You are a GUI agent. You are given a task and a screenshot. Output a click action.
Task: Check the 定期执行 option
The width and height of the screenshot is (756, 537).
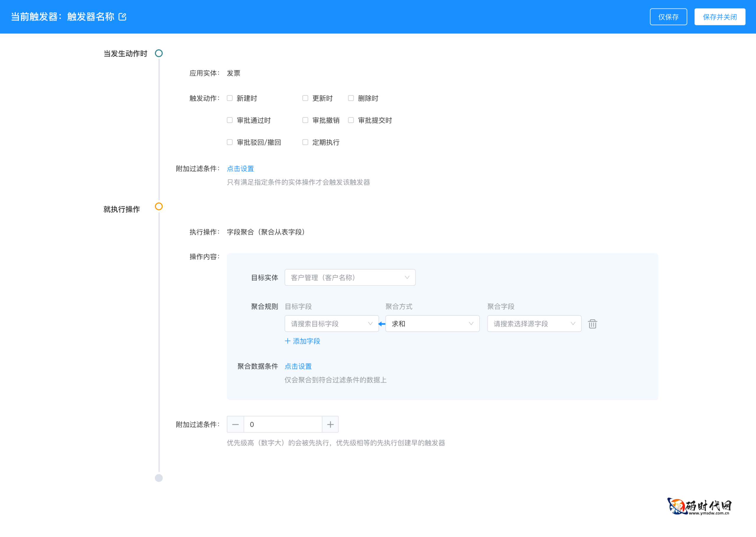(x=305, y=142)
